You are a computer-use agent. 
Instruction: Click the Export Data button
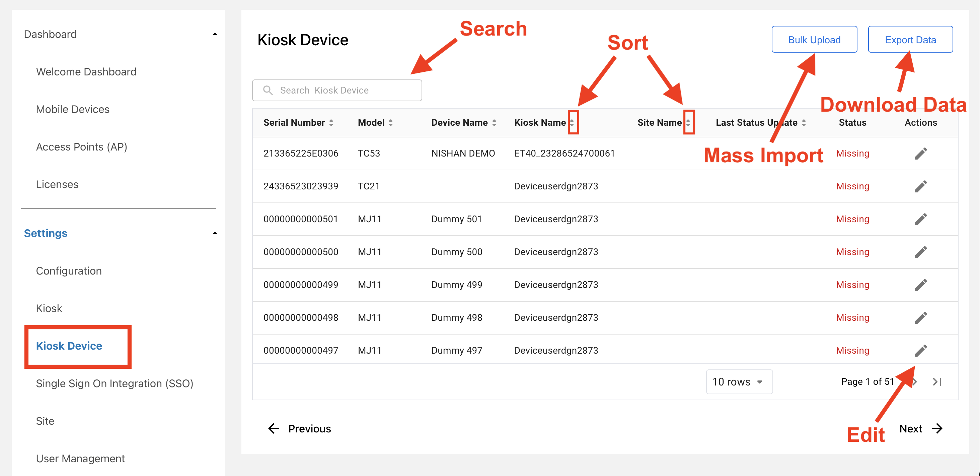point(910,40)
